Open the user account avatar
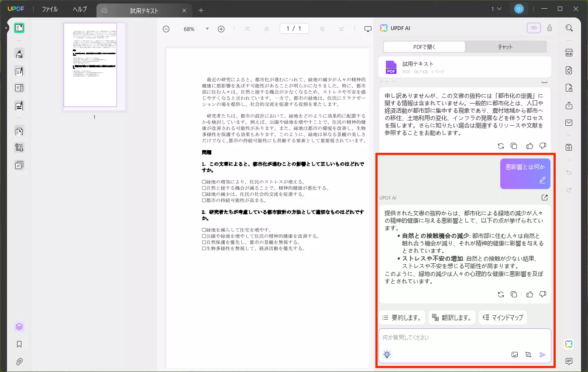Viewport: 588px width, 372px height. pos(519,9)
